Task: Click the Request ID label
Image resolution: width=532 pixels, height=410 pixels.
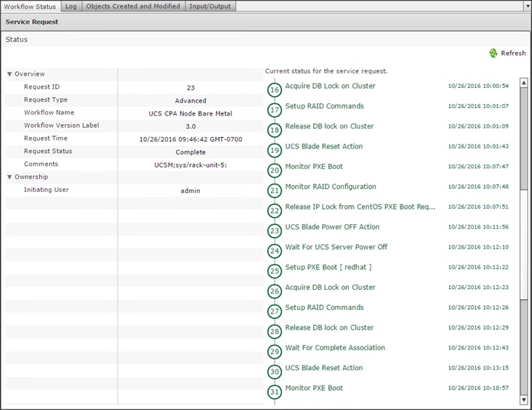Action: pos(42,86)
